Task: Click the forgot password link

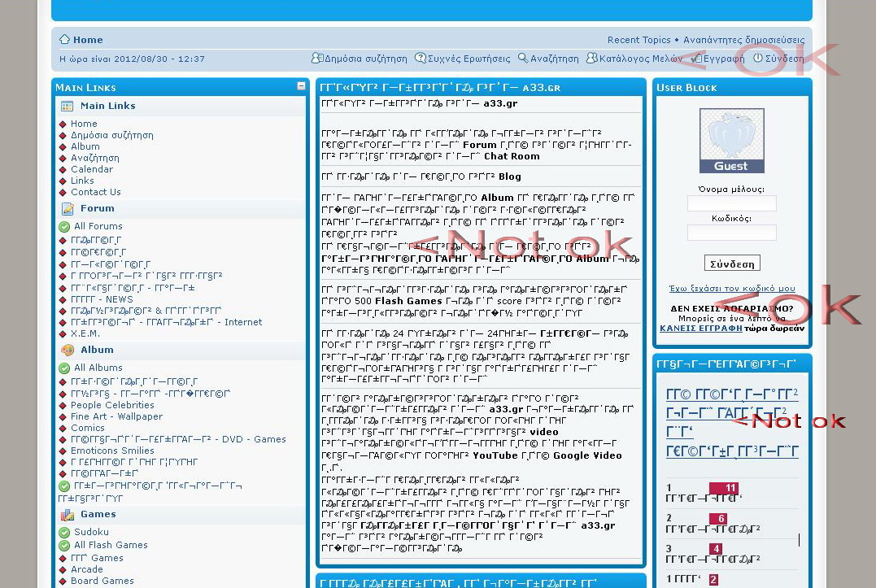Action: [x=731, y=289]
